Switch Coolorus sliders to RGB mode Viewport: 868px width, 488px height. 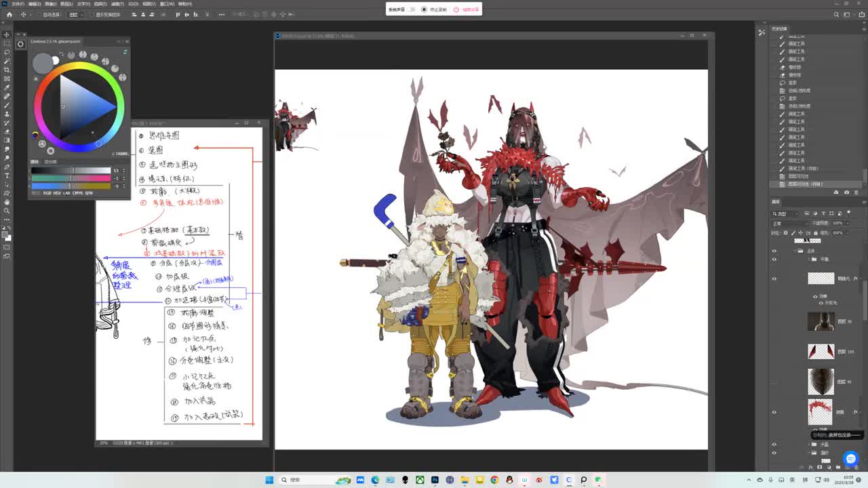point(47,193)
